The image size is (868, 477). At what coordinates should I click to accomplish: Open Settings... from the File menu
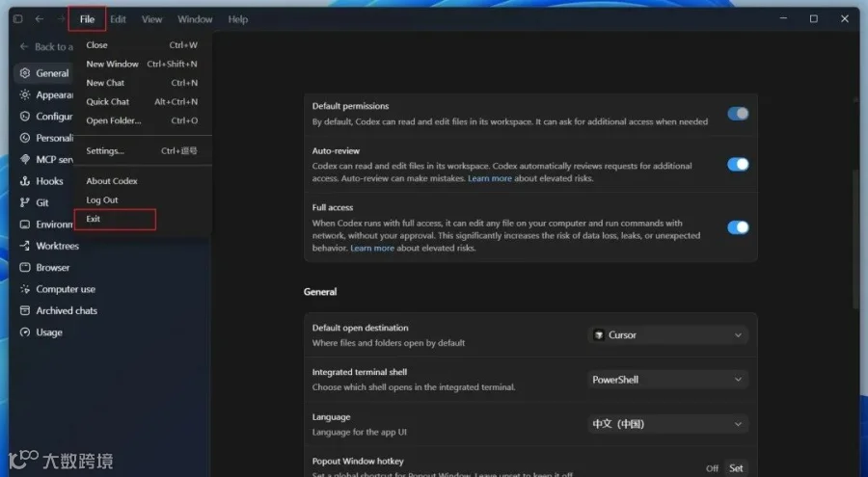point(143,150)
